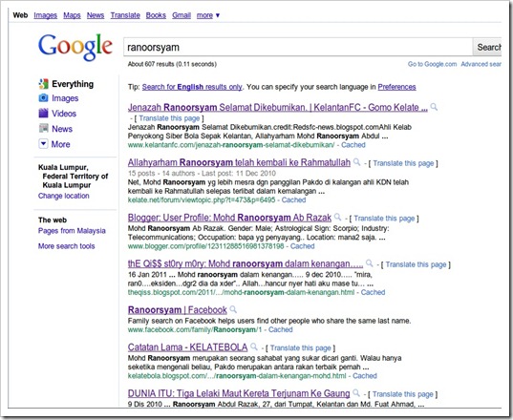The height and width of the screenshot is (420, 513).
Task: Open Cached copy of facebook.com family result
Action: point(281,329)
